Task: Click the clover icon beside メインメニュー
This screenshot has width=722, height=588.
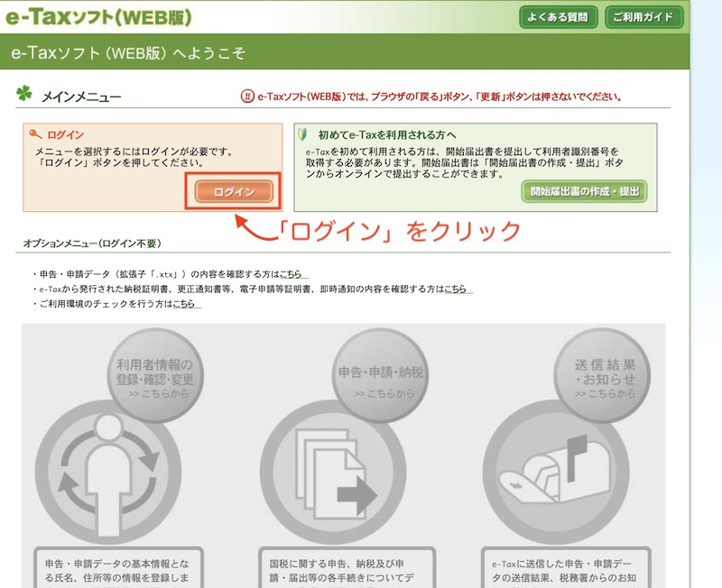Action: 24,94
